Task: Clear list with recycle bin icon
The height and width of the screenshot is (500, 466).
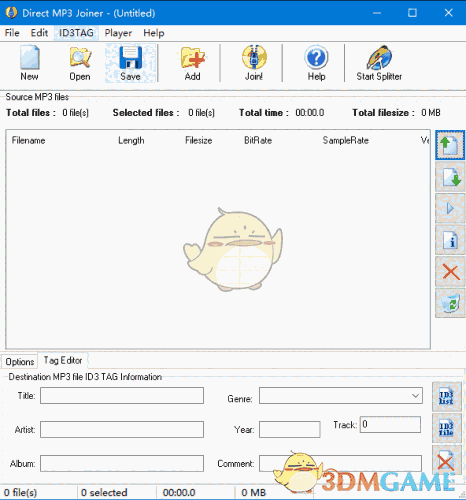Action: click(450, 303)
